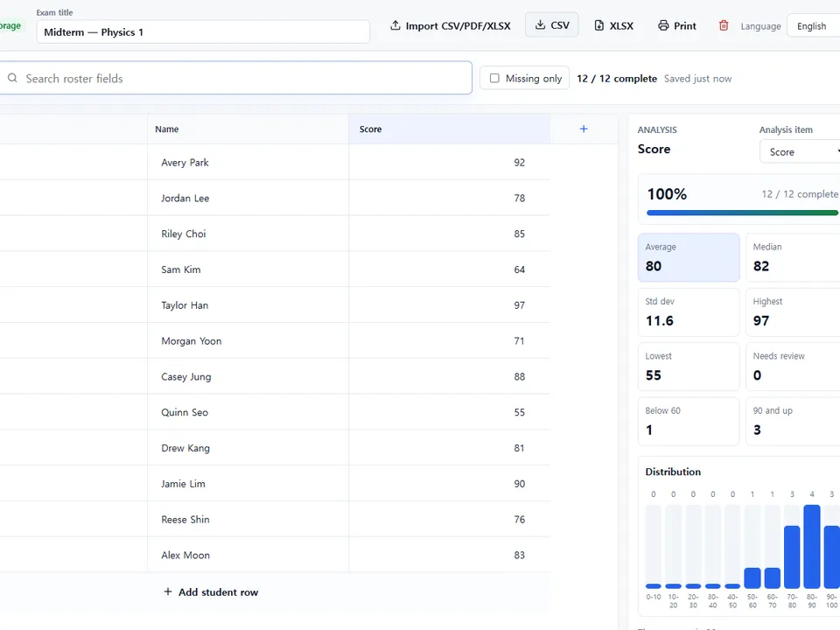Select the Needs review stat card
This screenshot has height=630, width=840.
(793, 367)
